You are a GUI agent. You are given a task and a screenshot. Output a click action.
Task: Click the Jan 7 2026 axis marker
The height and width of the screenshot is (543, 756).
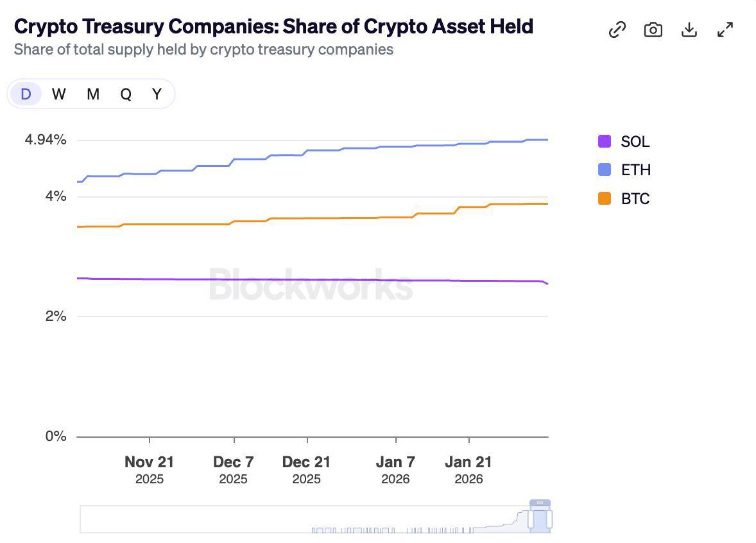tap(395, 469)
